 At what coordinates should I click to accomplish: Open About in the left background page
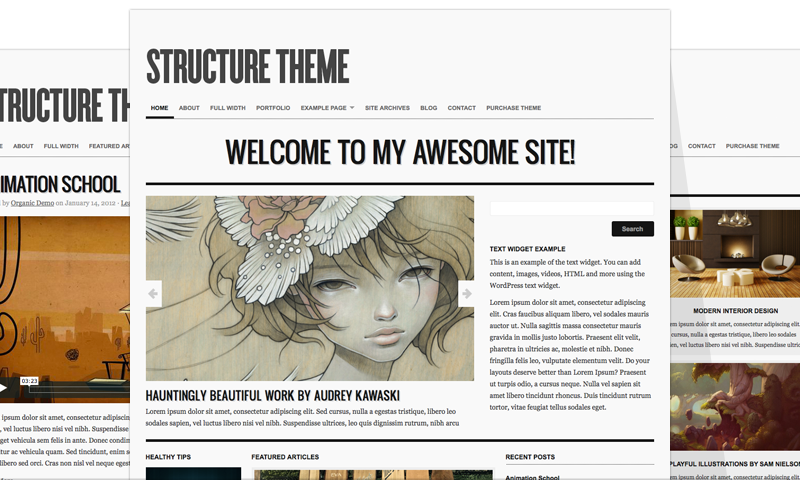pyautogui.click(x=23, y=146)
